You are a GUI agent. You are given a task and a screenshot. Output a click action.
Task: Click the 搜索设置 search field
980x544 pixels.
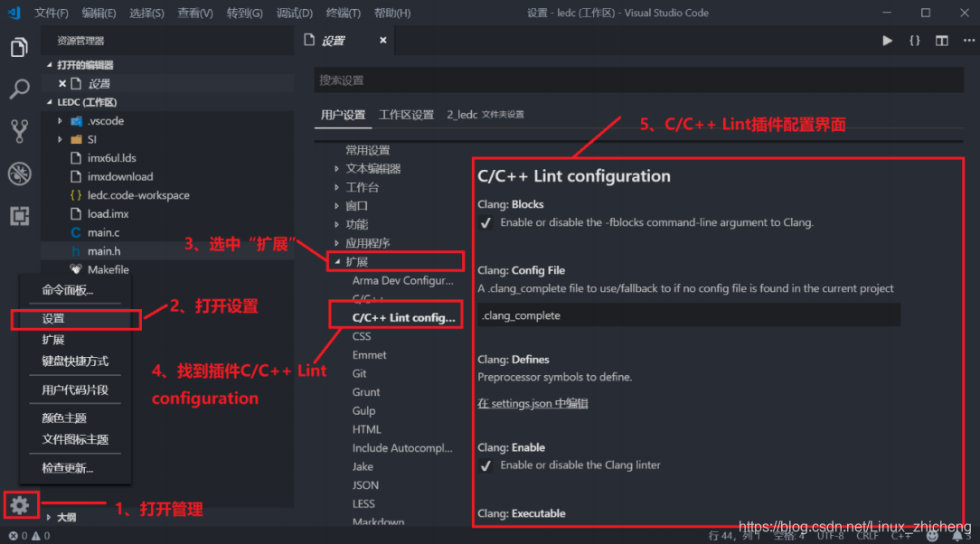point(639,80)
